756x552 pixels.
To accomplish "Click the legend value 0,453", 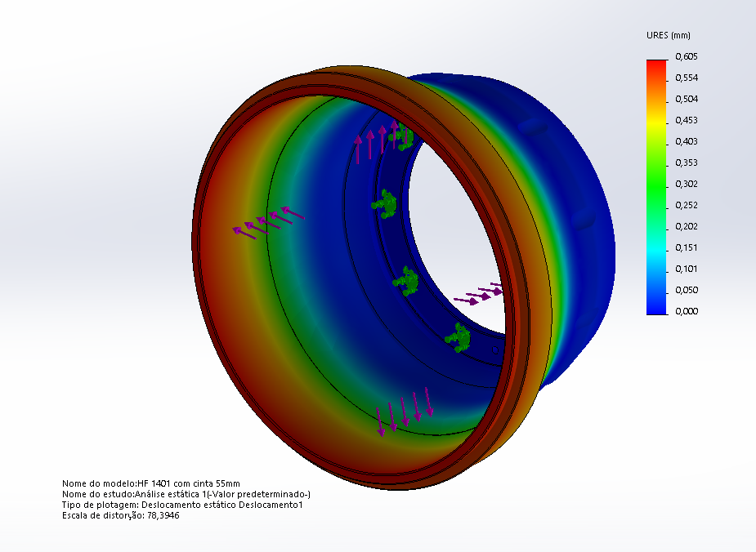I will click(x=686, y=120).
